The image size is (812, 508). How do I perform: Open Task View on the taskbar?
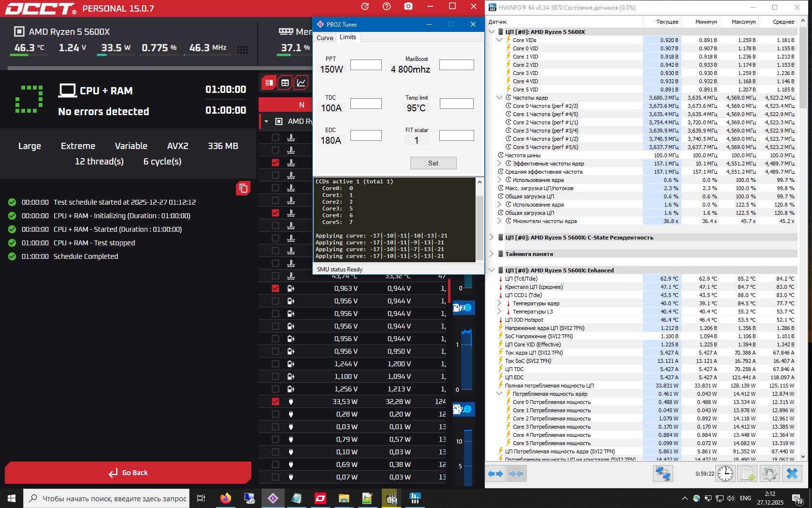click(201, 498)
